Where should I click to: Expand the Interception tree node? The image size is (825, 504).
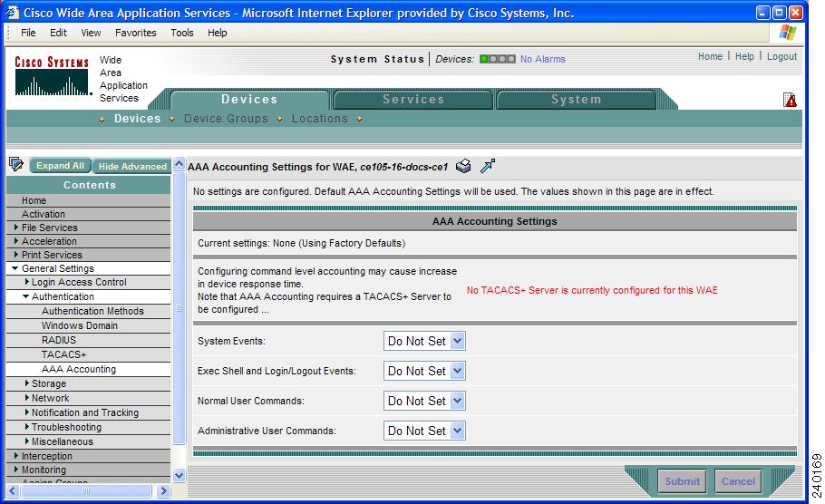click(16, 456)
